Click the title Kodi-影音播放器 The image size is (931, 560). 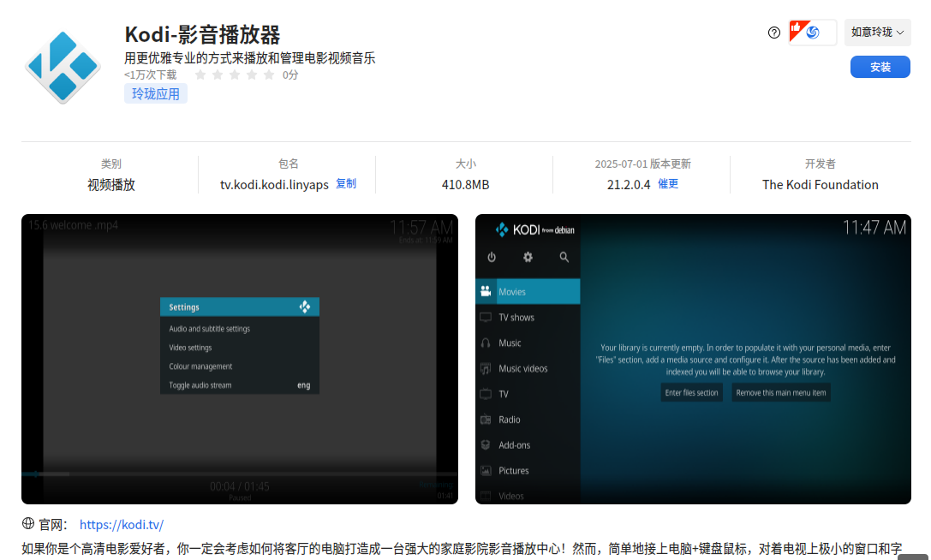pyautogui.click(x=202, y=34)
